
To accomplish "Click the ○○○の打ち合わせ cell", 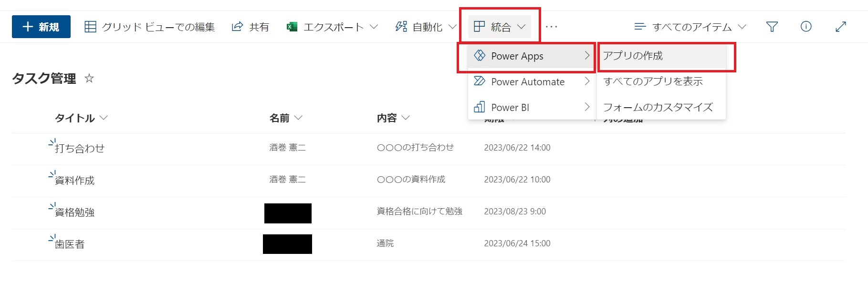I will click(x=415, y=148).
